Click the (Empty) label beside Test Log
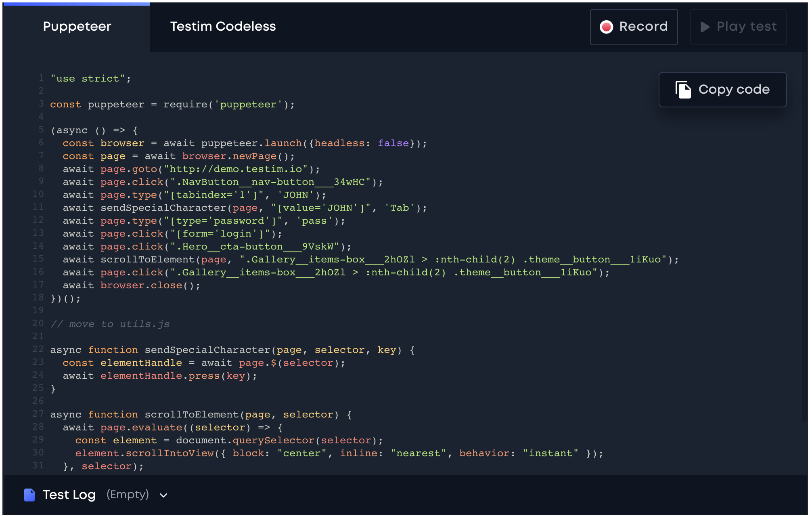812x516 pixels. 128,495
